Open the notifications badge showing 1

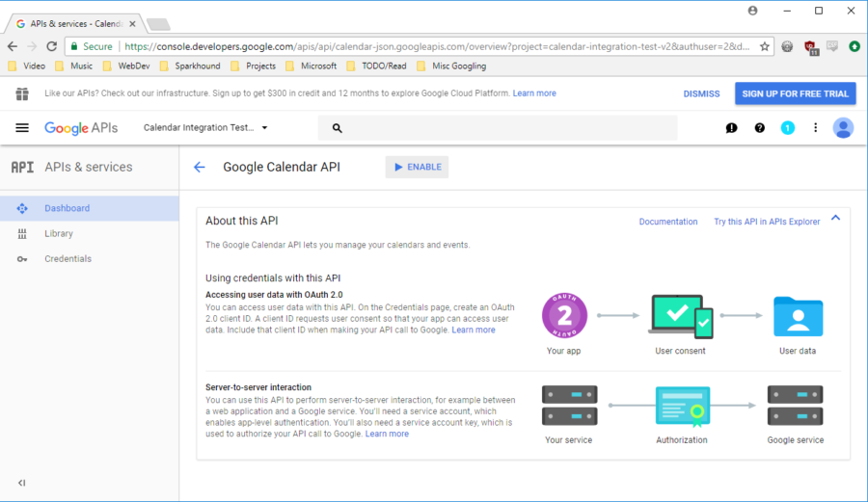(787, 128)
